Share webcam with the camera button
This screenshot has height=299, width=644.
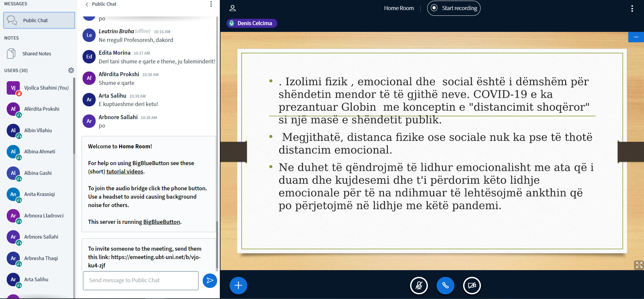(x=472, y=286)
